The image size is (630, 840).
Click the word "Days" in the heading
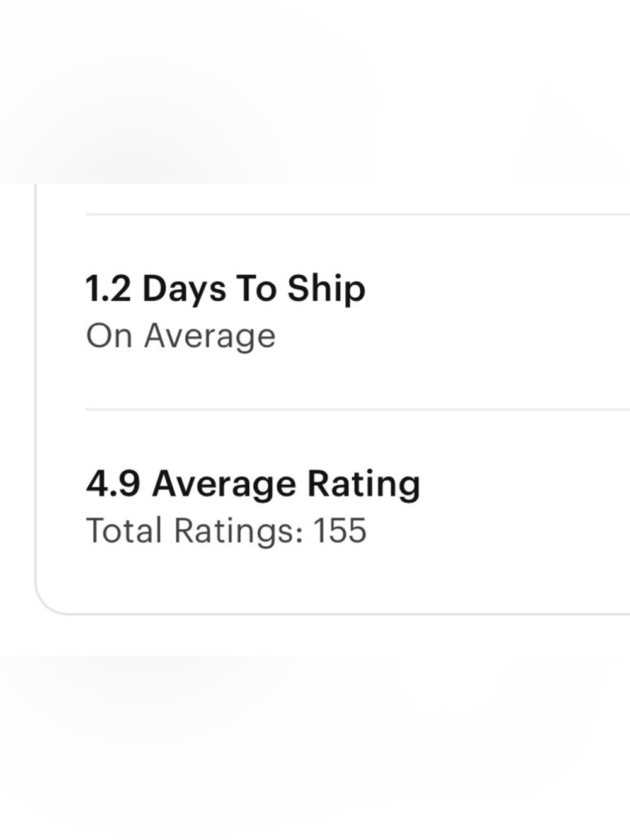coord(184,291)
